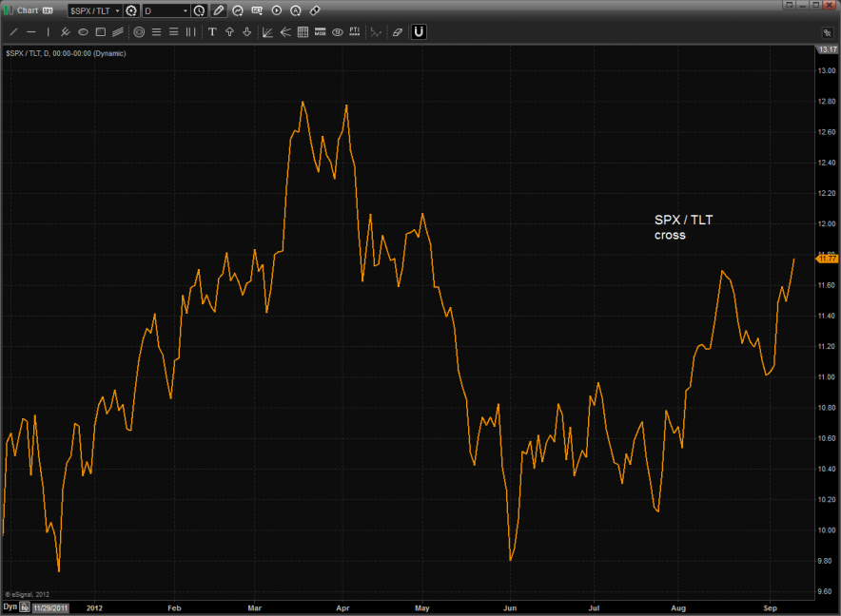This screenshot has width=841, height=616.
Task: Select the Fibonacci retracement lines tool
Action: pyautogui.click(x=157, y=32)
